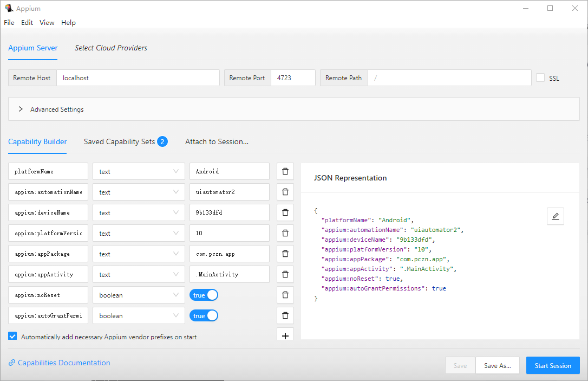Click the JSON Representation heading
The image size is (588, 381).
pyautogui.click(x=350, y=178)
